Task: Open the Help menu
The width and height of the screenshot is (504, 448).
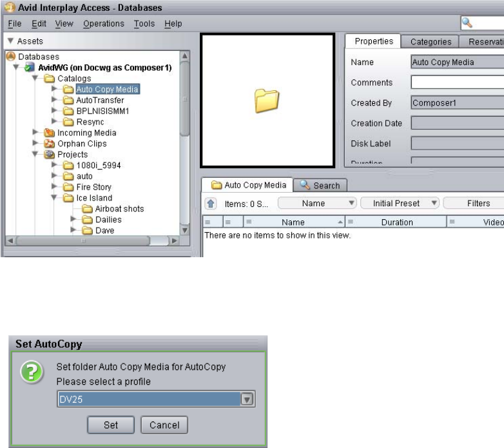Action: pyautogui.click(x=173, y=24)
